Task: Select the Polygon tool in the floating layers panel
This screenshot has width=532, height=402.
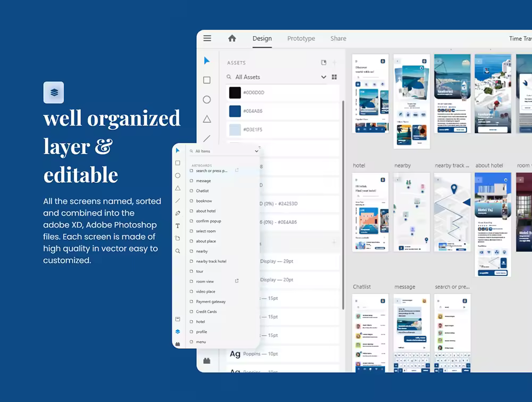Action: tap(178, 188)
